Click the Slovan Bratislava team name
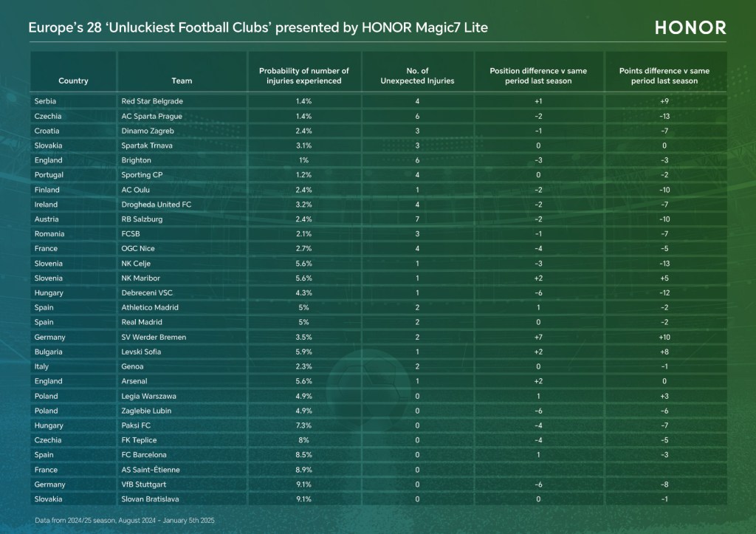The image size is (756, 534). (x=150, y=500)
